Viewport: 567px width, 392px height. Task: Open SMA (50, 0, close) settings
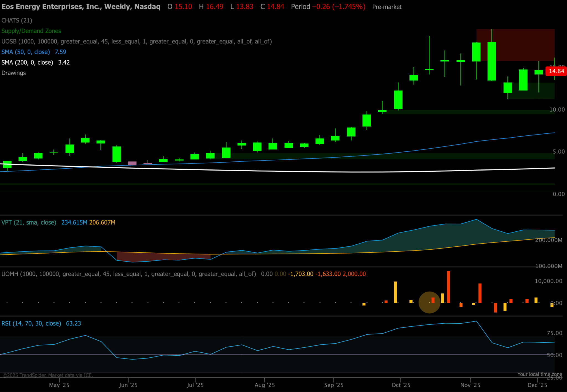(x=26, y=52)
